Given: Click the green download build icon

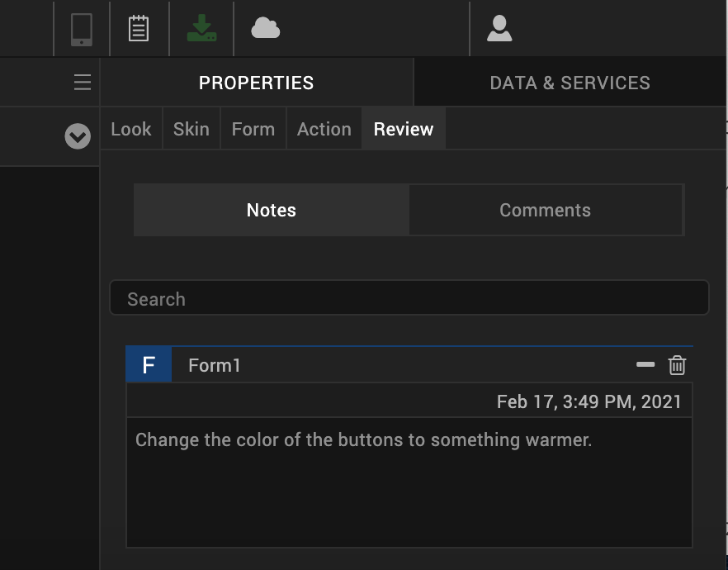Looking at the screenshot, I should pos(201,30).
